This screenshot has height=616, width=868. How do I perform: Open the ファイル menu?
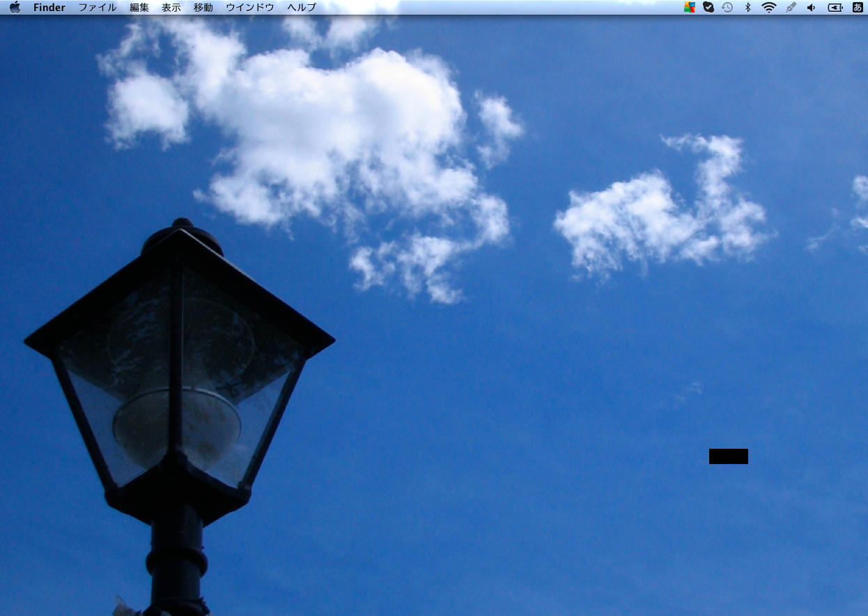pos(98,8)
